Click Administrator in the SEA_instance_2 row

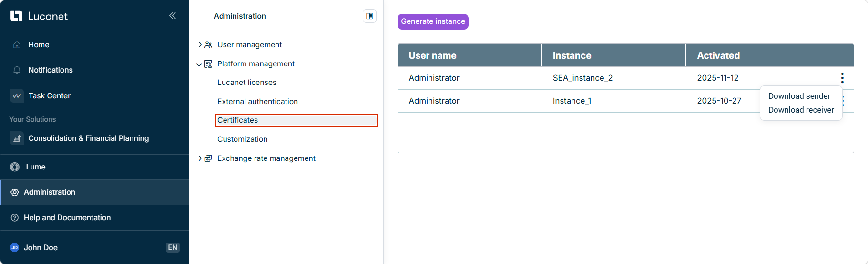[434, 78]
